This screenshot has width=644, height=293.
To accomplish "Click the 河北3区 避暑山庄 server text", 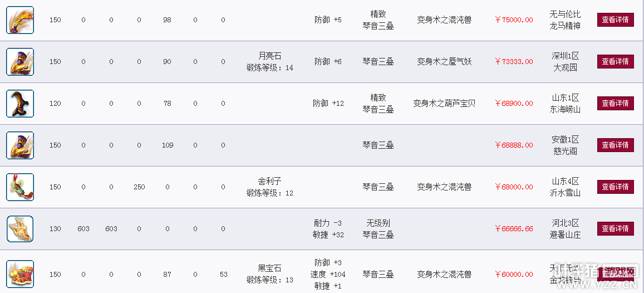I will 565,229.
